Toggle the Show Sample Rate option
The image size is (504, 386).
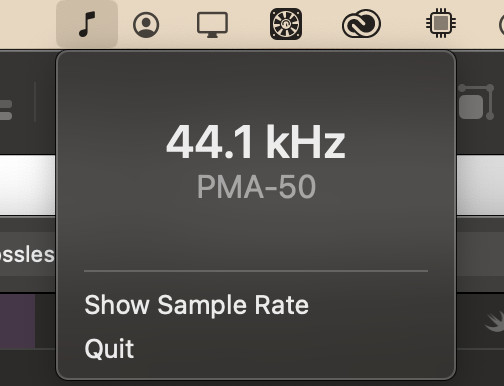pos(197,305)
